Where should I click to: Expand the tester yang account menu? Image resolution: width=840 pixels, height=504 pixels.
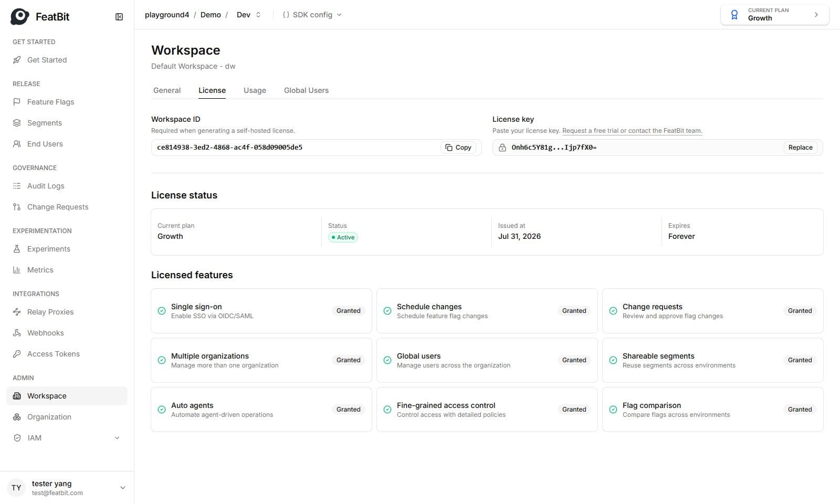click(123, 488)
